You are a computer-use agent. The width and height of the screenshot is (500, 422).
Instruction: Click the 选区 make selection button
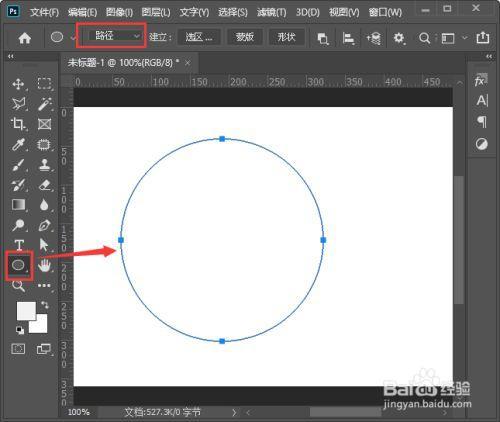pyautogui.click(x=199, y=37)
